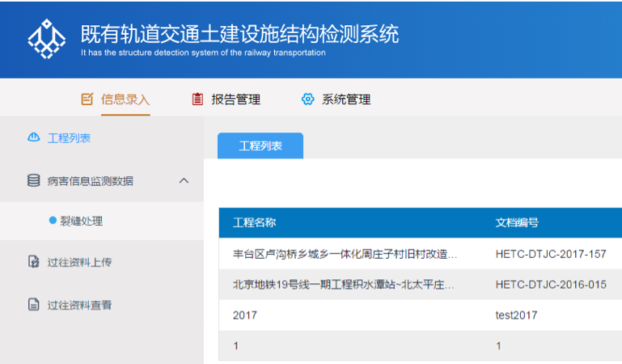The width and height of the screenshot is (622, 364).
Task: Click the 文档编号 column header
Action: tap(517, 223)
